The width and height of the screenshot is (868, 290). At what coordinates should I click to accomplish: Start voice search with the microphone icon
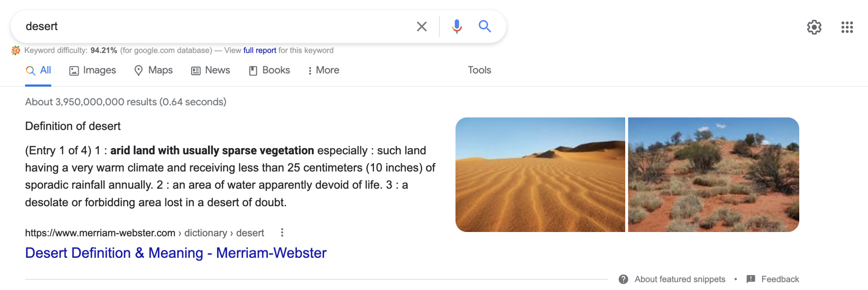point(457,27)
